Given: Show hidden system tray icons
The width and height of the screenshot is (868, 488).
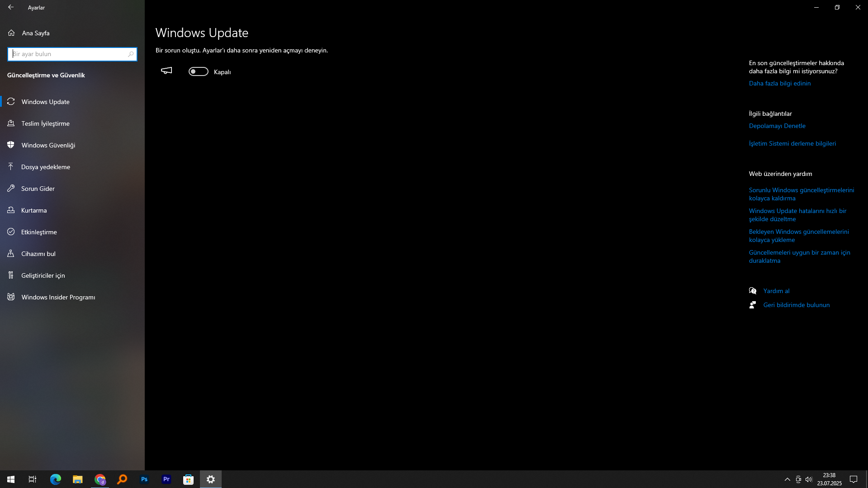Looking at the screenshot, I should [787, 479].
